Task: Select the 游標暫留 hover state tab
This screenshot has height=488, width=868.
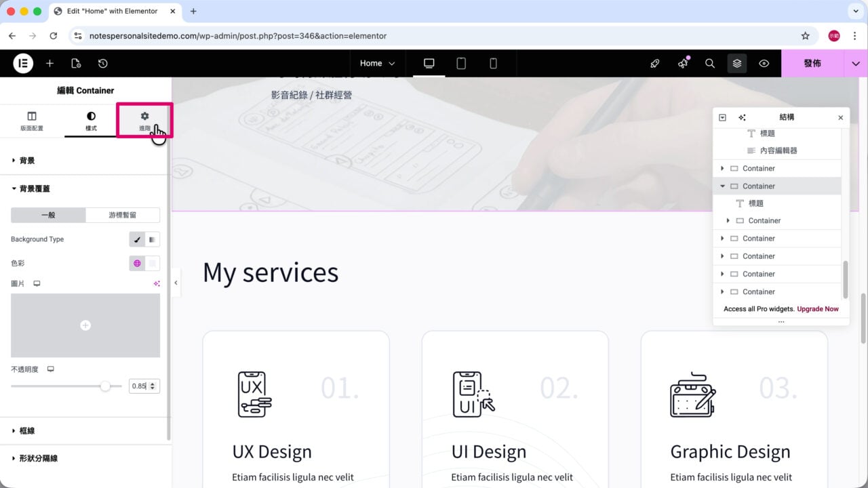Action: click(x=123, y=215)
